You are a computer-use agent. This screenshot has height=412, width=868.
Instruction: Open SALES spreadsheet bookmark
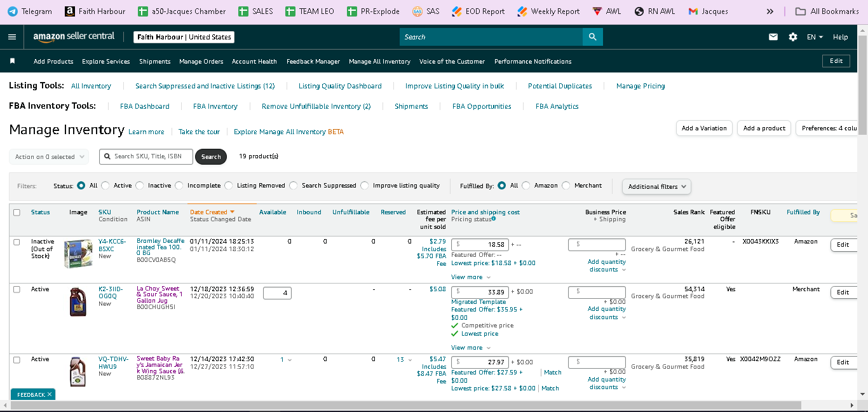[255, 11]
